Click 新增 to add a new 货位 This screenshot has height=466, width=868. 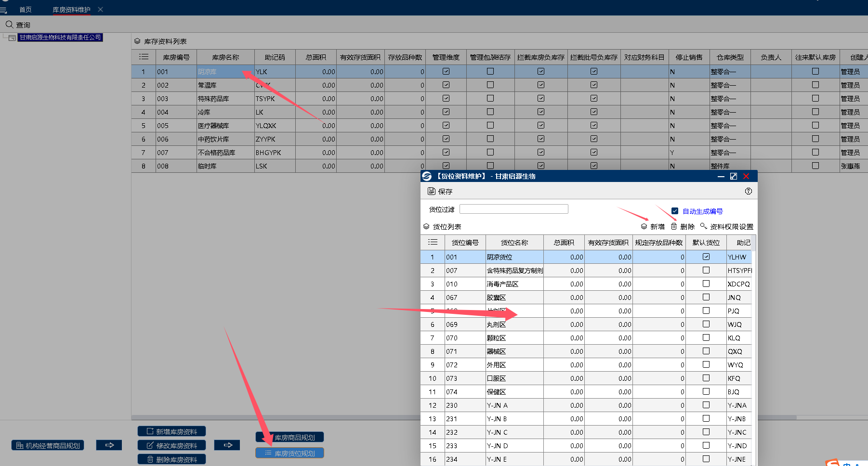(x=653, y=226)
